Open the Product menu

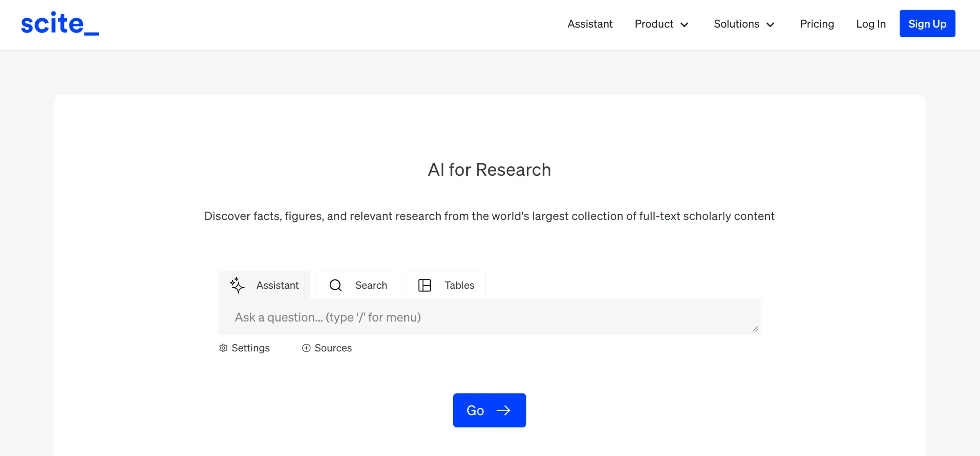pos(654,24)
